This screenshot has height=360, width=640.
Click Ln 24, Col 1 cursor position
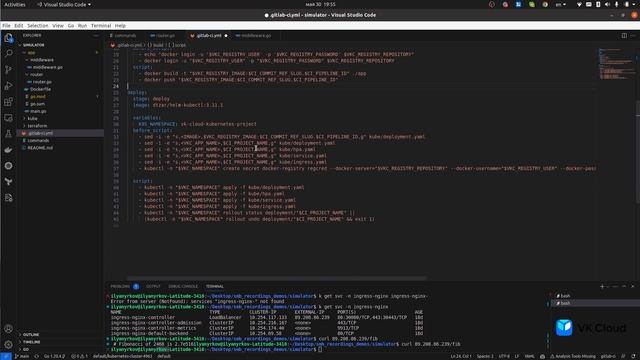(461, 356)
